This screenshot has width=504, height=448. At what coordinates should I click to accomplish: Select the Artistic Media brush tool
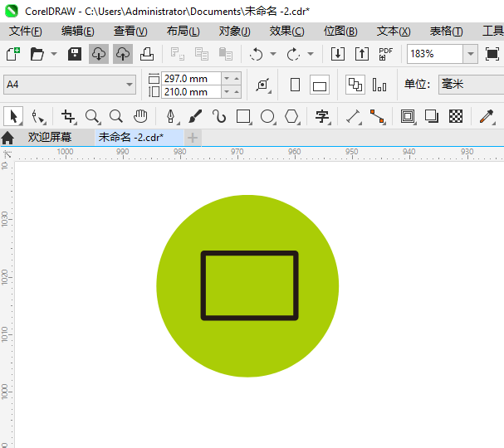click(x=195, y=116)
